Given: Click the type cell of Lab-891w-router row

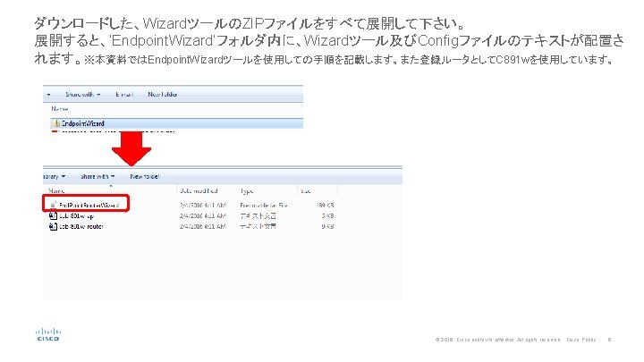Looking at the screenshot, I should tap(258, 226).
